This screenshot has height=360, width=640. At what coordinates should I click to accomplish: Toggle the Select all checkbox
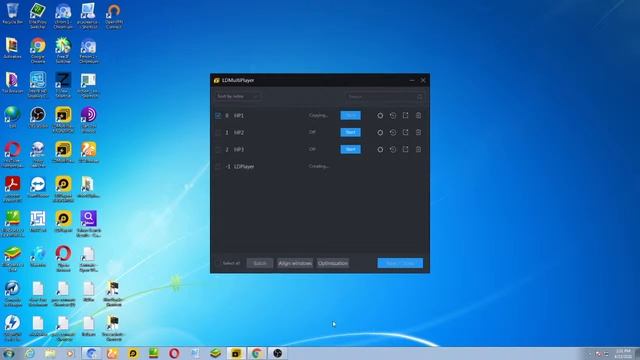click(218, 263)
